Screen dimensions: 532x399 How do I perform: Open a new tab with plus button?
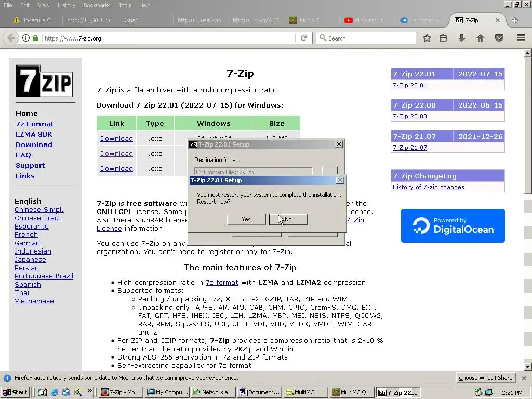click(515, 20)
